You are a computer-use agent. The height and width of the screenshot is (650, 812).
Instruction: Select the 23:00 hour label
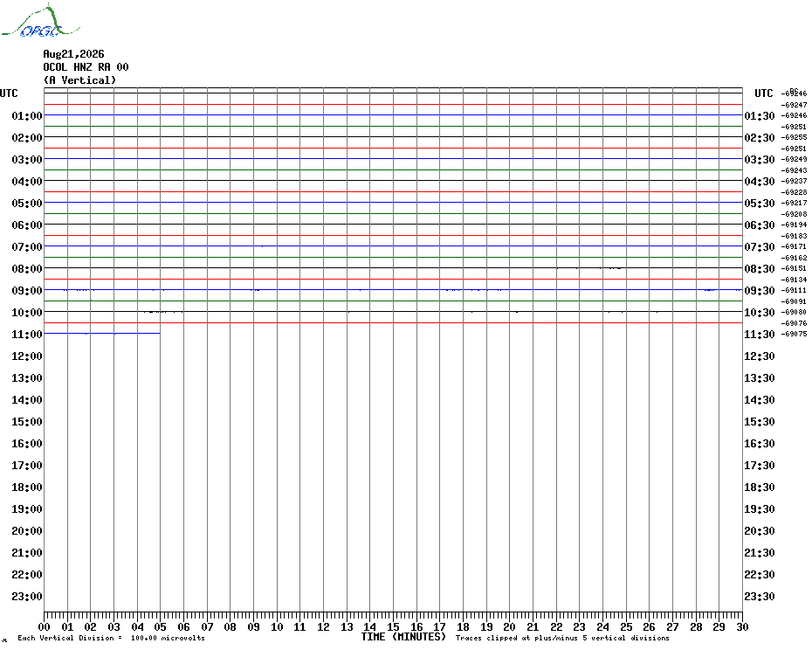(x=27, y=596)
